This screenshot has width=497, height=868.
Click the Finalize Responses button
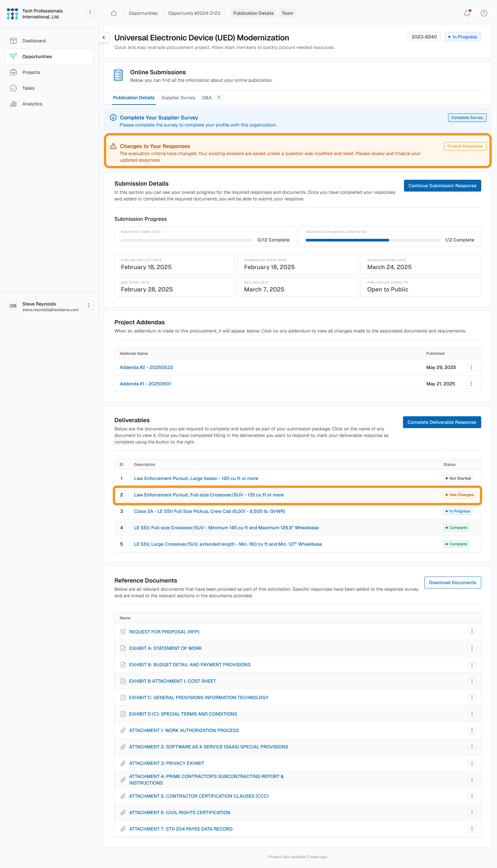click(464, 146)
